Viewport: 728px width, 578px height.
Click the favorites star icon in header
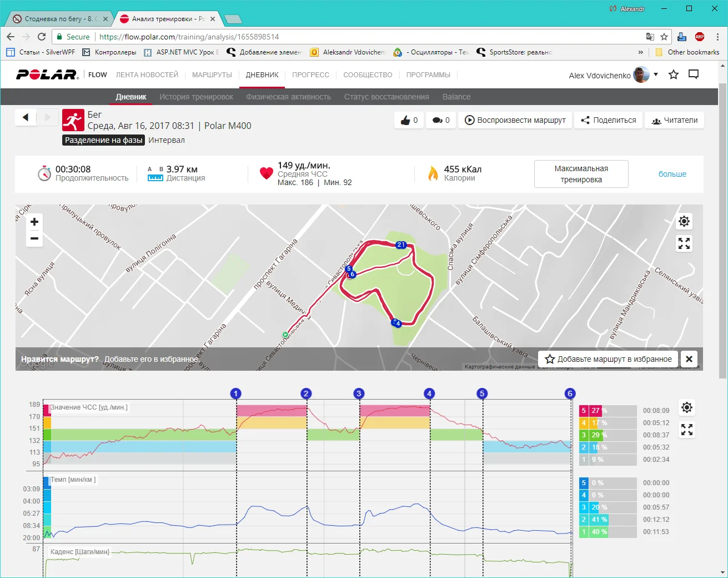pyautogui.click(x=674, y=74)
